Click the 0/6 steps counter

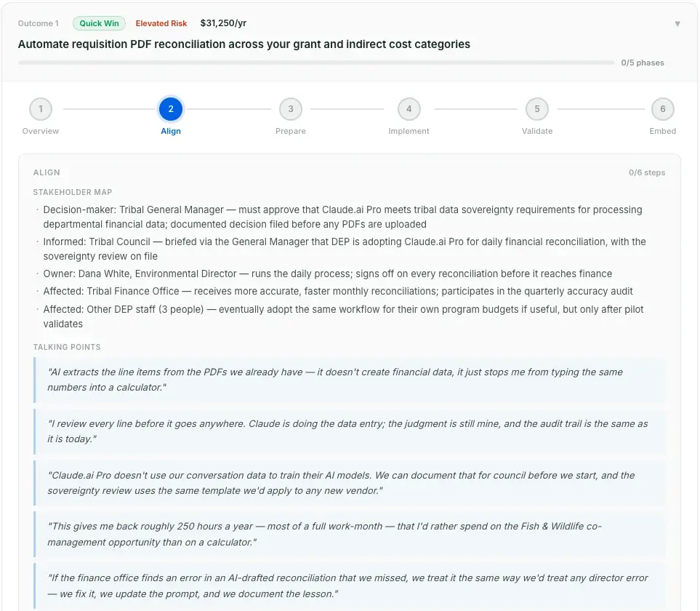pos(646,172)
